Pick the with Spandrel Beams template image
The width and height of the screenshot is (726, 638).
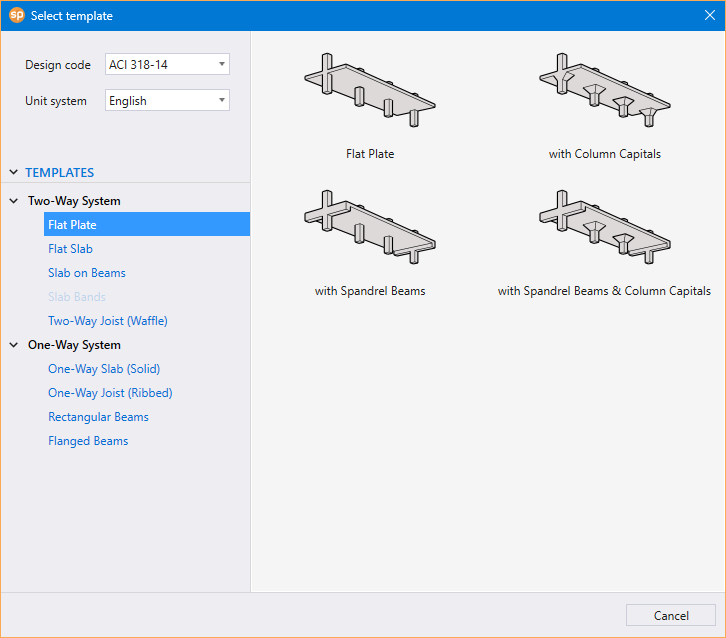pyautogui.click(x=369, y=227)
